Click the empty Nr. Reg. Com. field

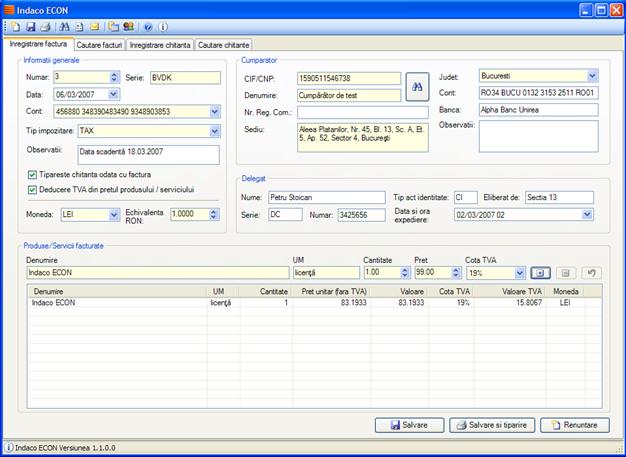coord(363,113)
